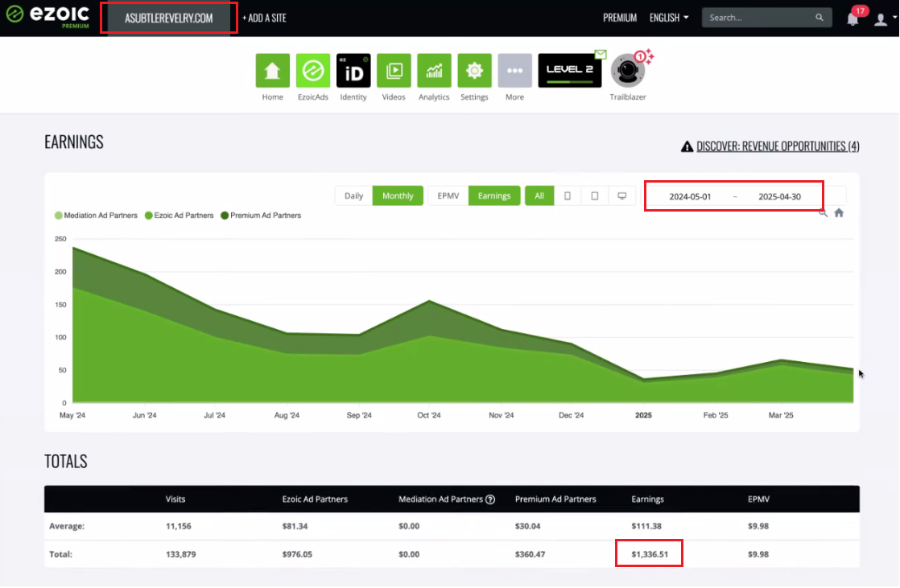Click the Visits column header
The height and width of the screenshot is (588, 900).
point(175,499)
